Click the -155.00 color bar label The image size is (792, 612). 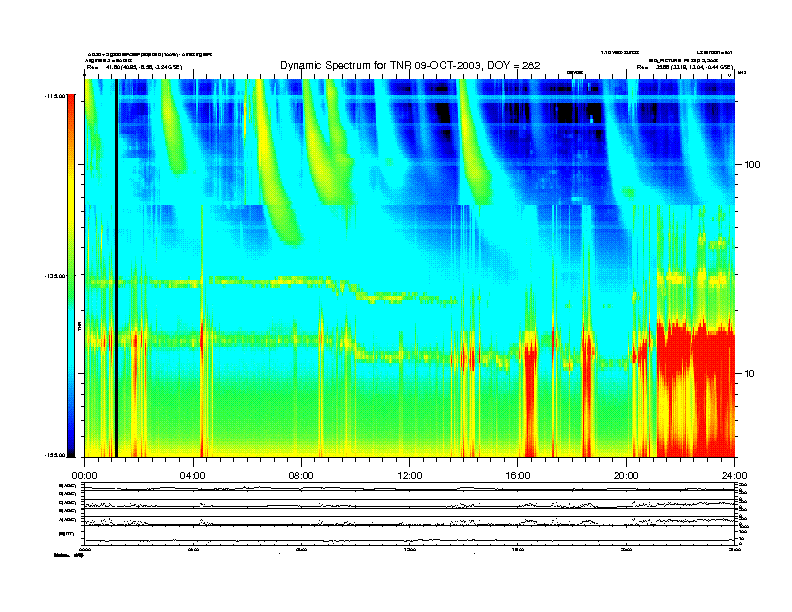[x=54, y=455]
